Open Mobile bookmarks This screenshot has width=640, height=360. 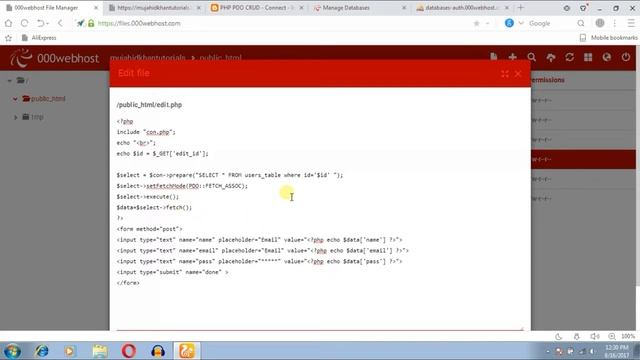coord(609,38)
